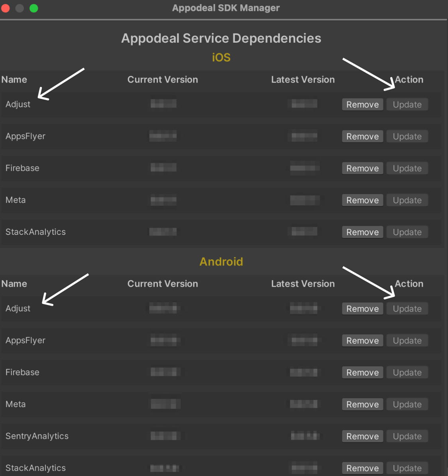Click Update for iOS Firebase
Image resolution: width=448 pixels, height=476 pixels.
pyautogui.click(x=407, y=168)
